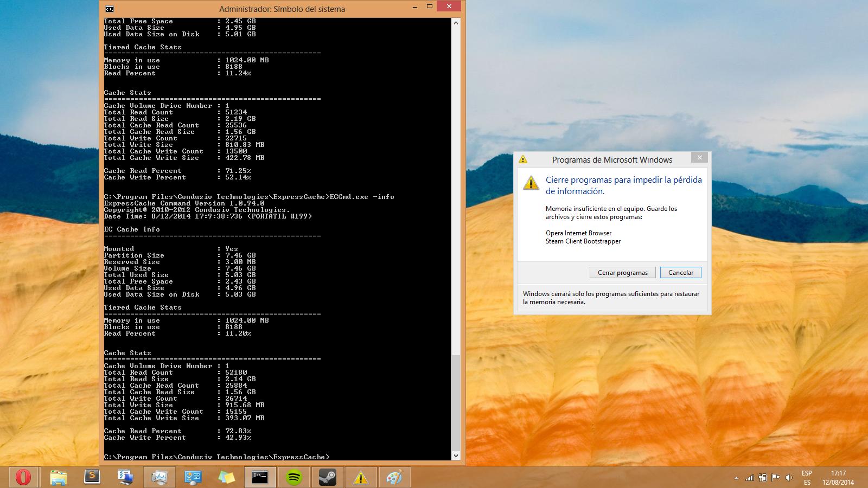Image resolution: width=868 pixels, height=488 pixels.
Task: Click the large warning icon in dialog
Action: pos(531,183)
